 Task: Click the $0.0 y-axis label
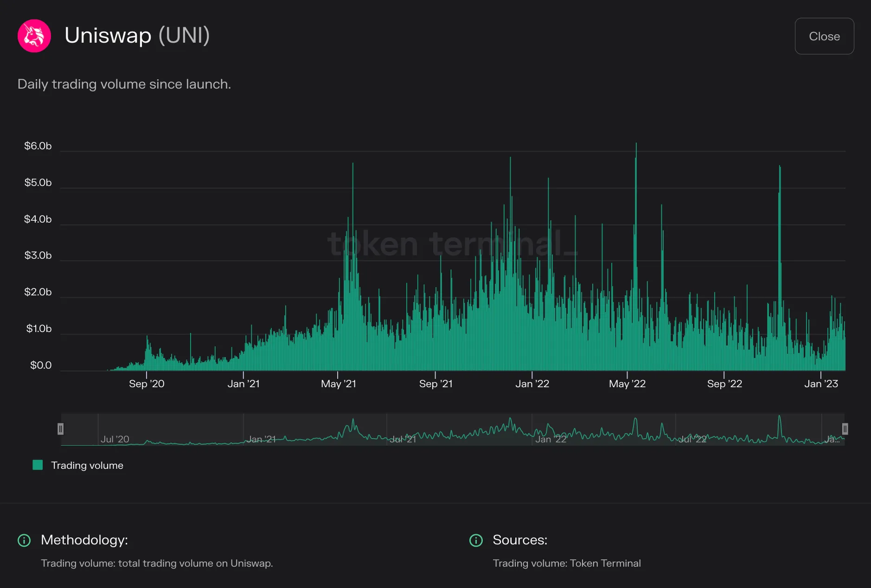point(41,365)
